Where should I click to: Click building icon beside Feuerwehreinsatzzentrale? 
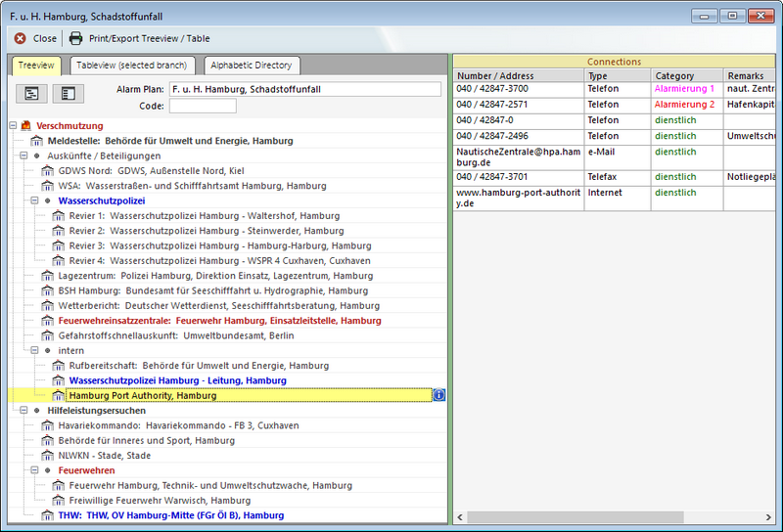[x=47, y=321]
